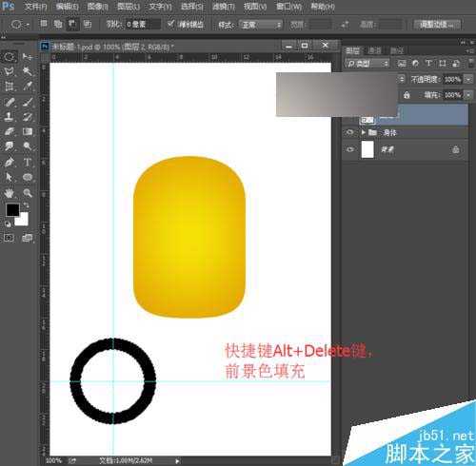Open the File menu
This screenshot has height=466, width=476.
click(x=35, y=7)
